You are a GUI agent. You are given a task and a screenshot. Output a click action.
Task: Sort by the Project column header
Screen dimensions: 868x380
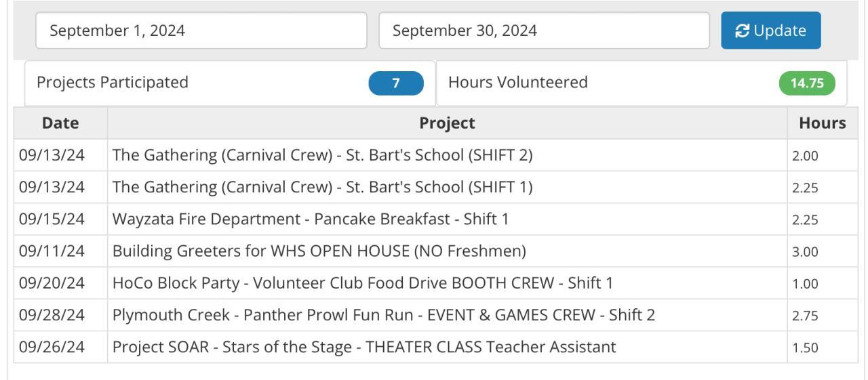447,123
